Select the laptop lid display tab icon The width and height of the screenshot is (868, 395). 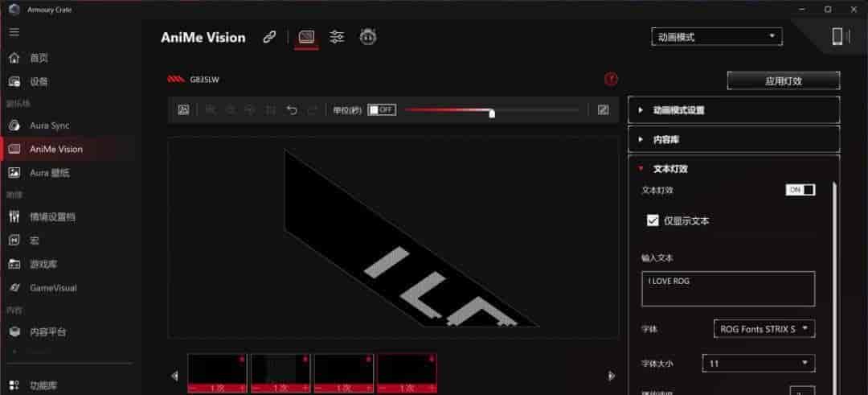pyautogui.click(x=306, y=37)
